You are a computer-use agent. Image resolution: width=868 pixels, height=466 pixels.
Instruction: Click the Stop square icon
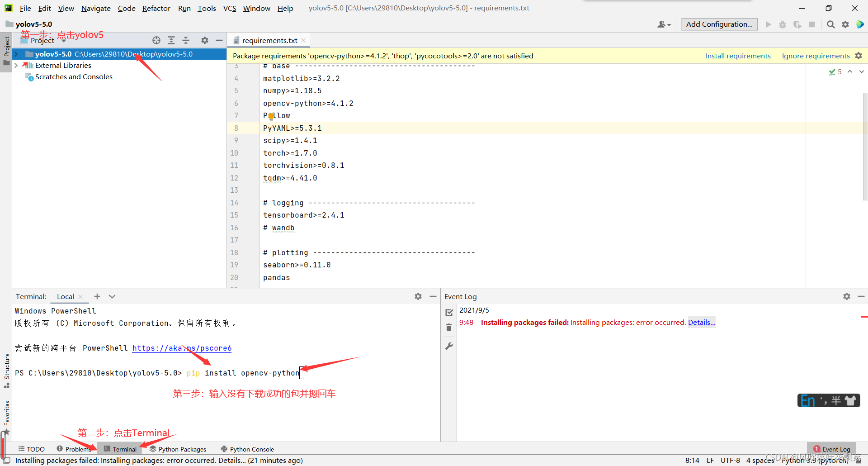[x=812, y=24]
